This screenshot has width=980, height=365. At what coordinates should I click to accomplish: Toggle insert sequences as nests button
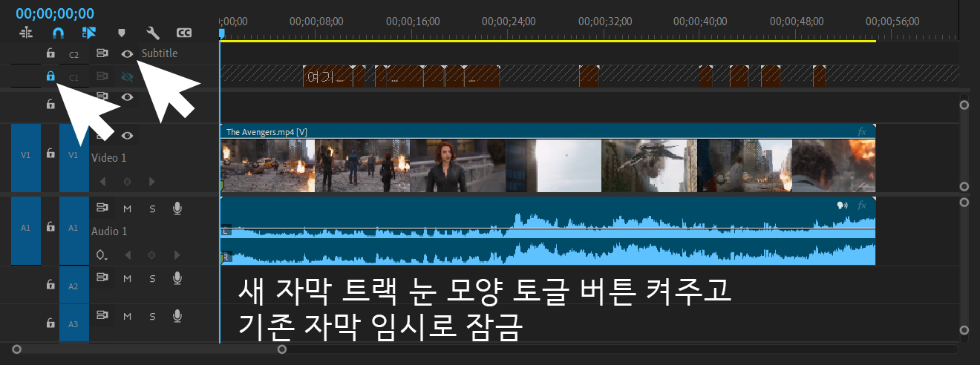point(26,33)
